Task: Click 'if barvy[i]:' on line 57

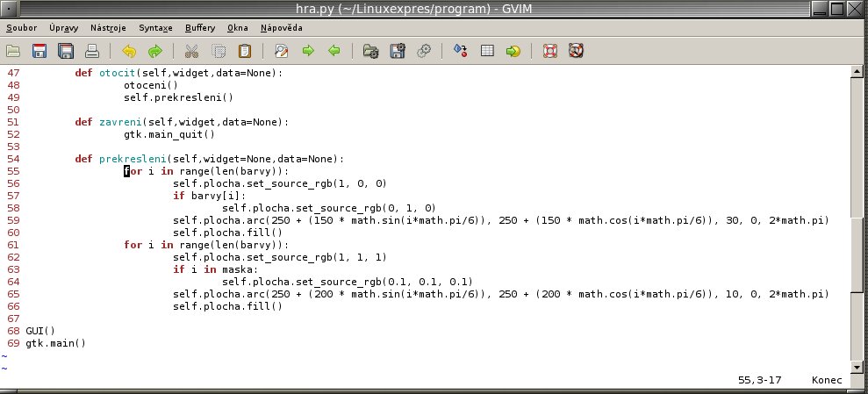Action: point(209,196)
